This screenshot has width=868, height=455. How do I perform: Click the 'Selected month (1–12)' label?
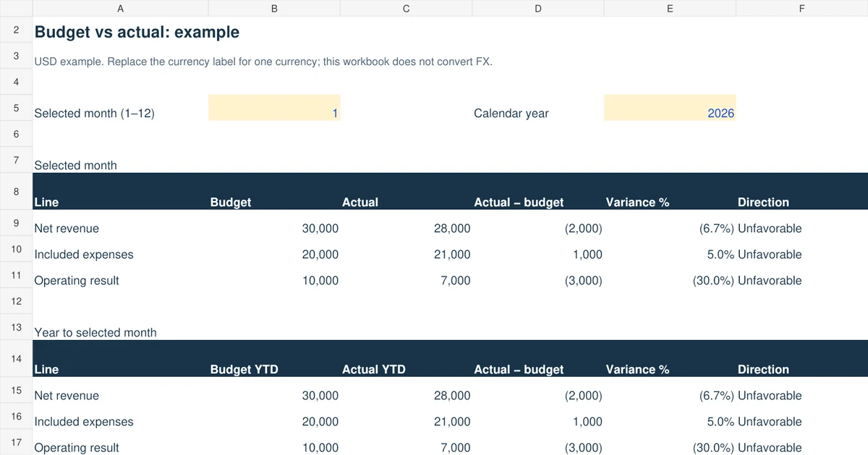click(x=94, y=114)
